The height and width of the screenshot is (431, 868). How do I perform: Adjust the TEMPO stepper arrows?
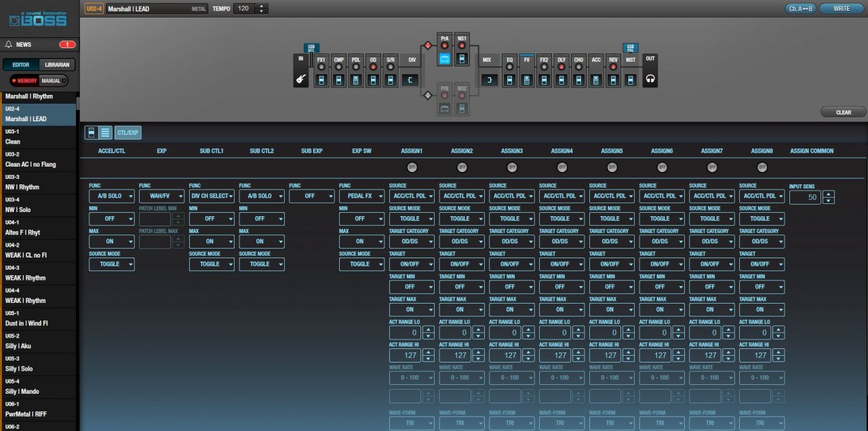(262, 9)
